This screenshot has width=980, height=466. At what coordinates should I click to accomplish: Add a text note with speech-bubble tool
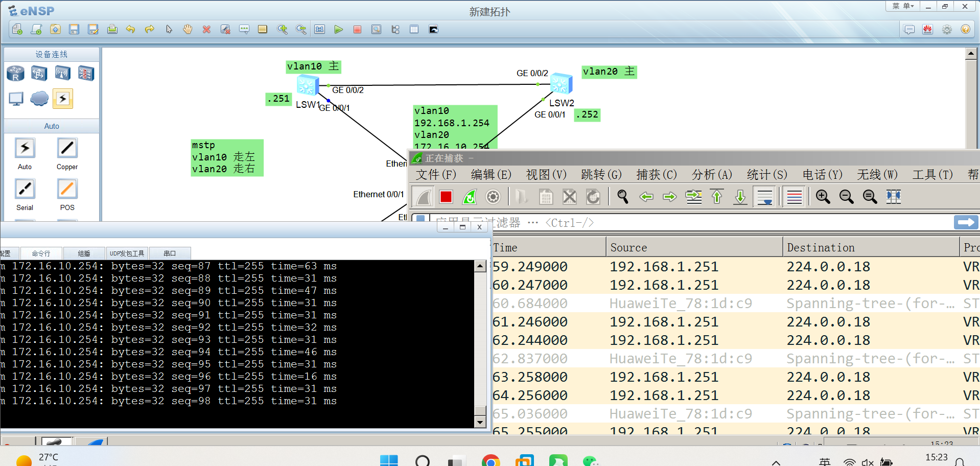click(244, 30)
